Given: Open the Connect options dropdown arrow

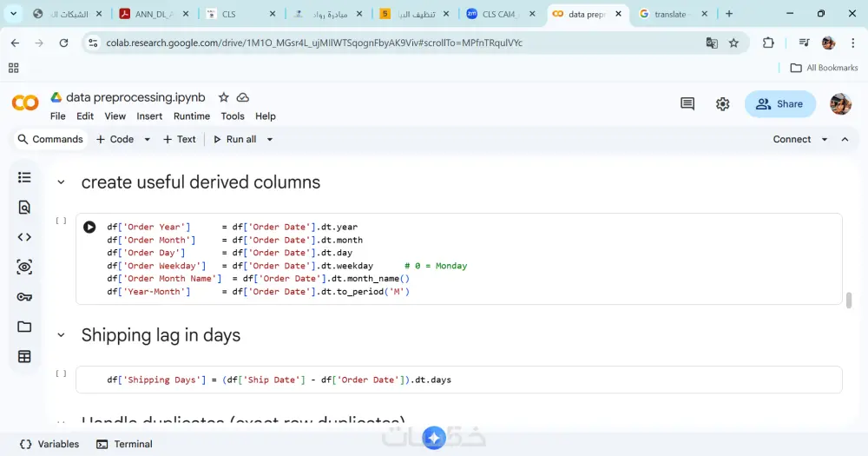Looking at the screenshot, I should pos(825,140).
